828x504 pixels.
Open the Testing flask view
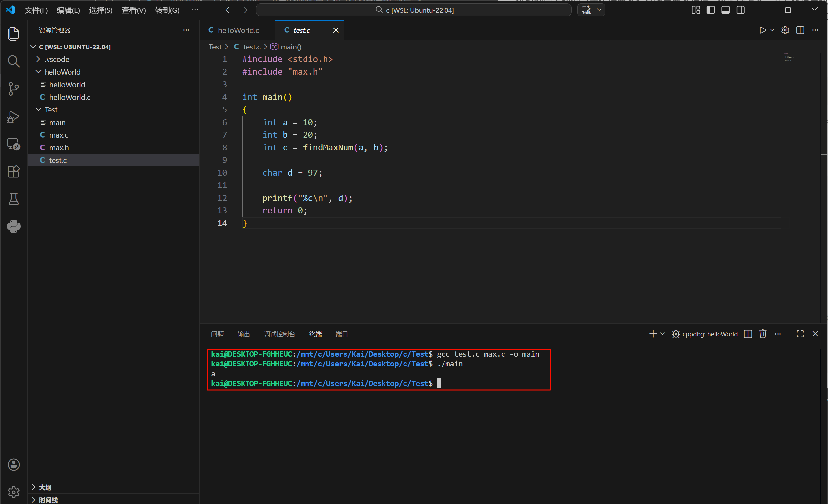point(13,199)
